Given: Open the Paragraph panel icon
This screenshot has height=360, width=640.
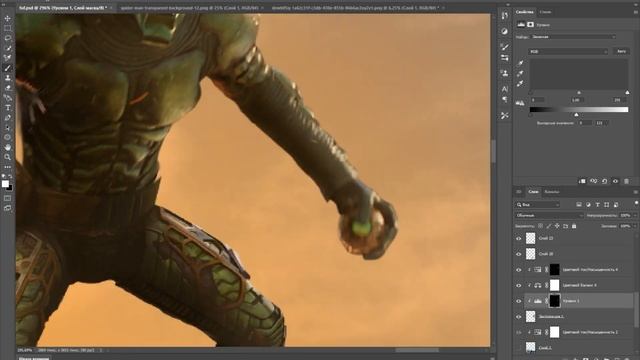Looking at the screenshot, I should pyautogui.click(x=505, y=100).
